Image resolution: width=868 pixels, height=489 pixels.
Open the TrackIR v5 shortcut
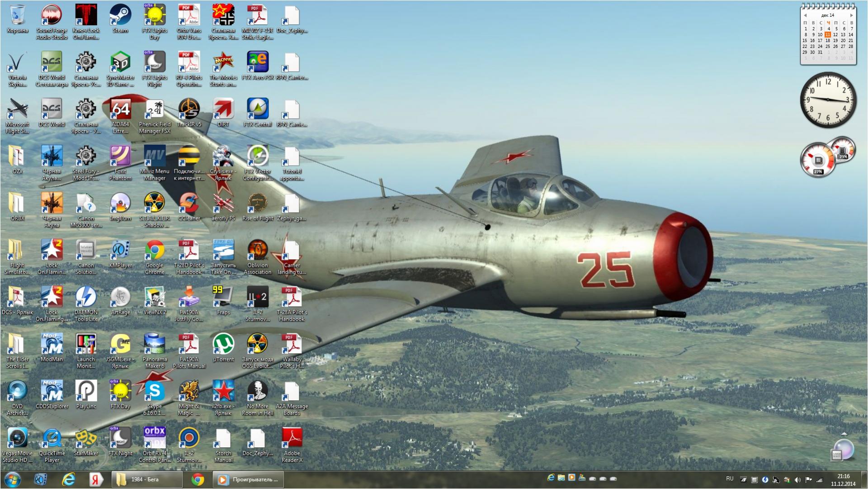[x=189, y=110]
